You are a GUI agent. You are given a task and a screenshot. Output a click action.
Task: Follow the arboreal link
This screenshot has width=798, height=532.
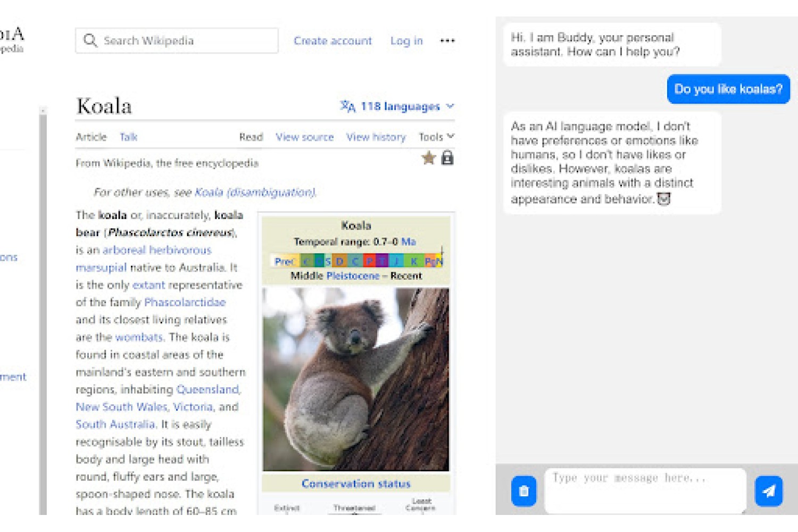pyautogui.click(x=124, y=250)
